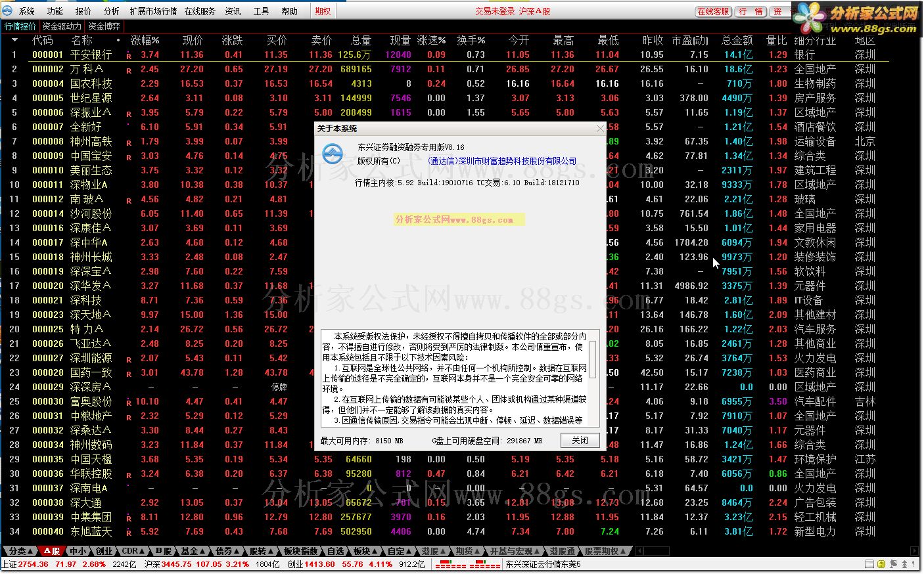Click the right scroll arrow at the bottom right

(x=914, y=551)
